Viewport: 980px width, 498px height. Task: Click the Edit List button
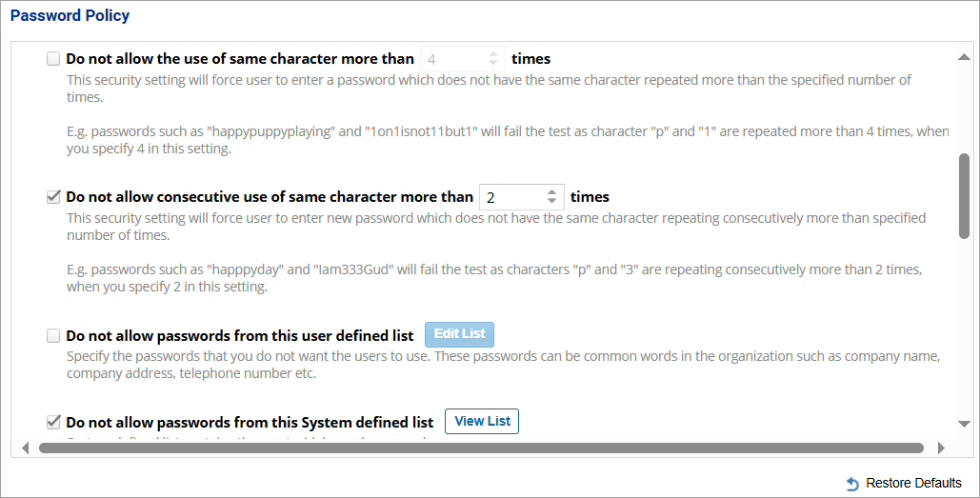459,334
